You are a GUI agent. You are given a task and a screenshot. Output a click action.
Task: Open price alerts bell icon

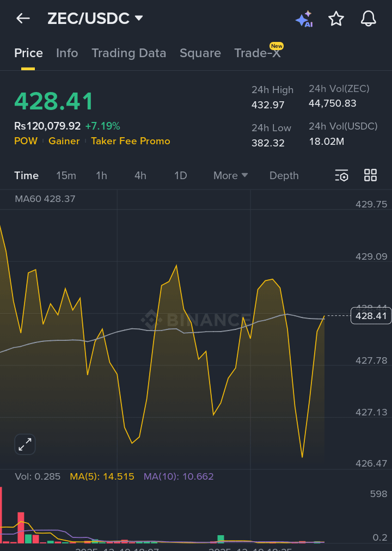369,19
